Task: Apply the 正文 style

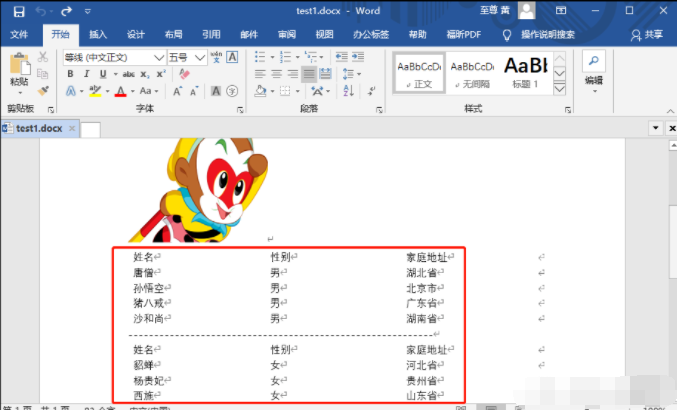Action: [419, 73]
